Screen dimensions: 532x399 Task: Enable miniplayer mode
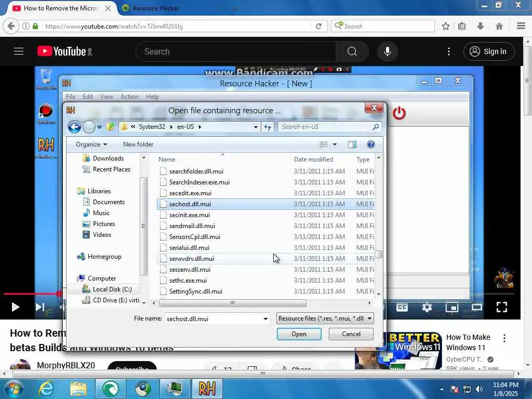452,307
